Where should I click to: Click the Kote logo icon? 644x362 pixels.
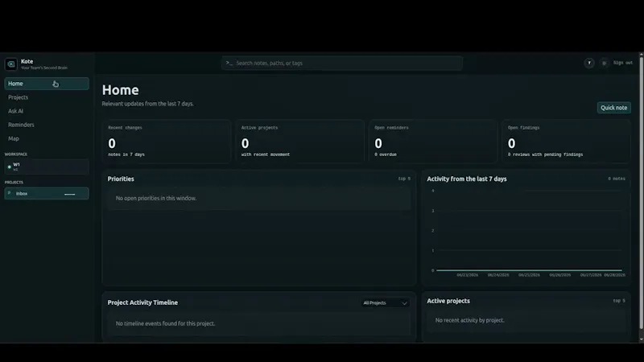click(x=11, y=64)
